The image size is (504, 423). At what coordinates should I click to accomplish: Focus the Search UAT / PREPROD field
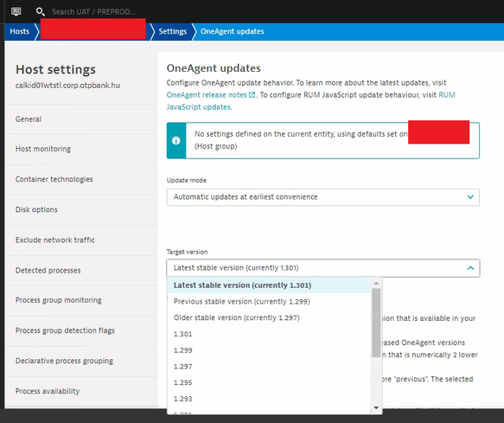pyautogui.click(x=93, y=12)
